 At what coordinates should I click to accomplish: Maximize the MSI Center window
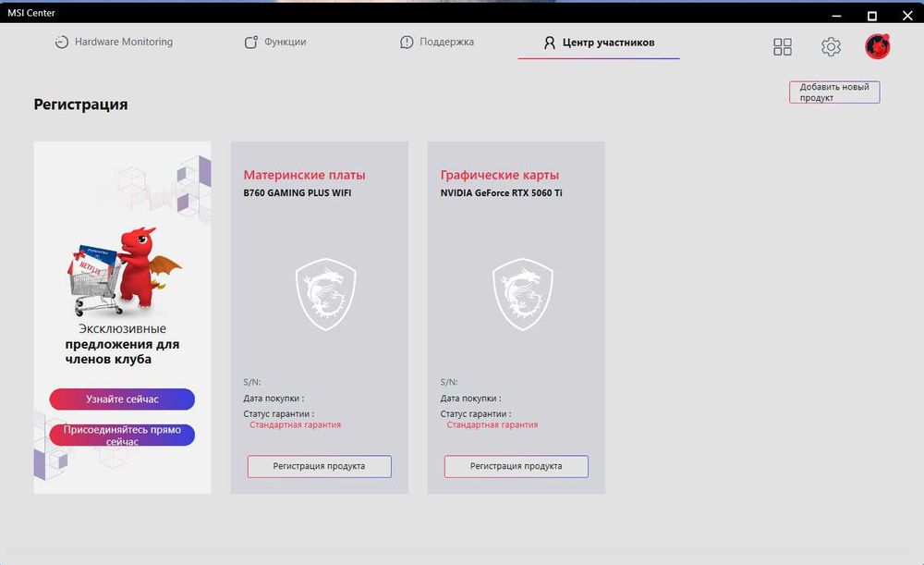point(872,16)
